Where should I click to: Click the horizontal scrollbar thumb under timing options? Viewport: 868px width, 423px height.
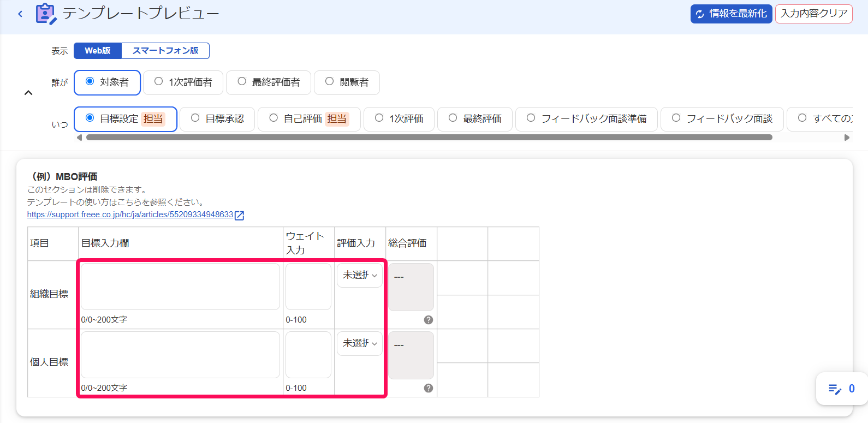point(429,138)
